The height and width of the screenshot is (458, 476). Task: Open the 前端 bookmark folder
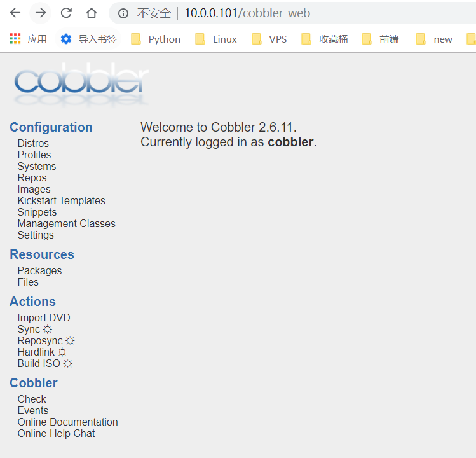click(380, 39)
